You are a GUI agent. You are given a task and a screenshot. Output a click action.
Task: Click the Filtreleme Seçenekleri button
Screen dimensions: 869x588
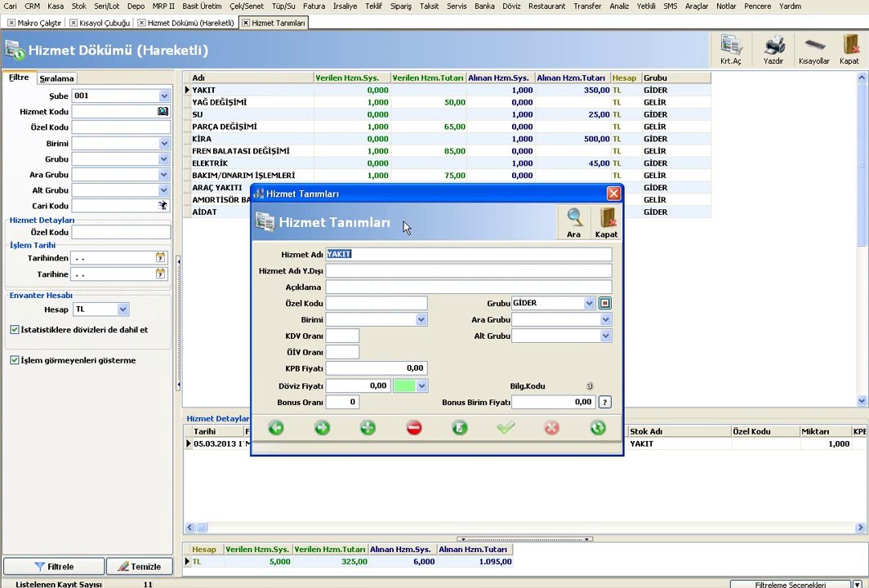coord(791,584)
